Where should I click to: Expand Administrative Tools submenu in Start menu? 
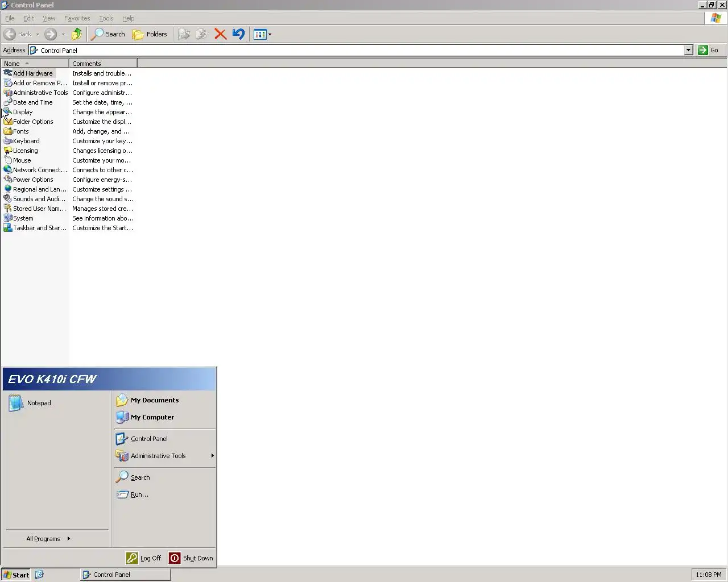click(212, 456)
